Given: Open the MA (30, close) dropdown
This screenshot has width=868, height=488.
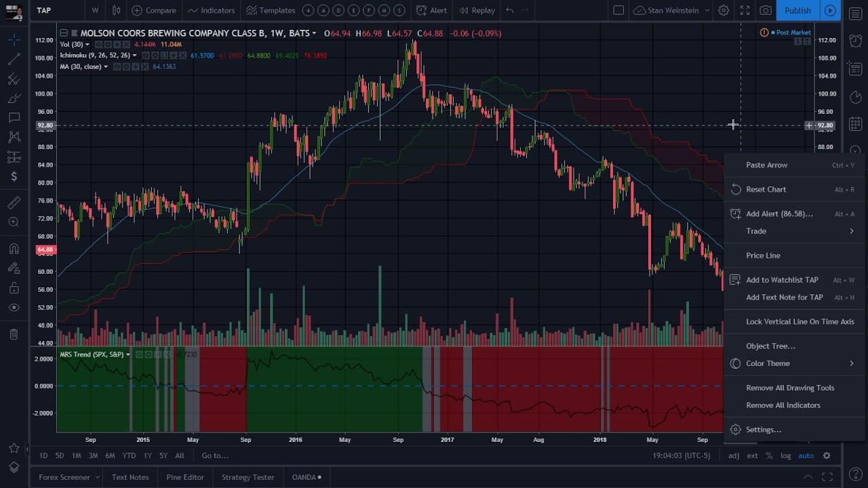Looking at the screenshot, I should [x=106, y=66].
